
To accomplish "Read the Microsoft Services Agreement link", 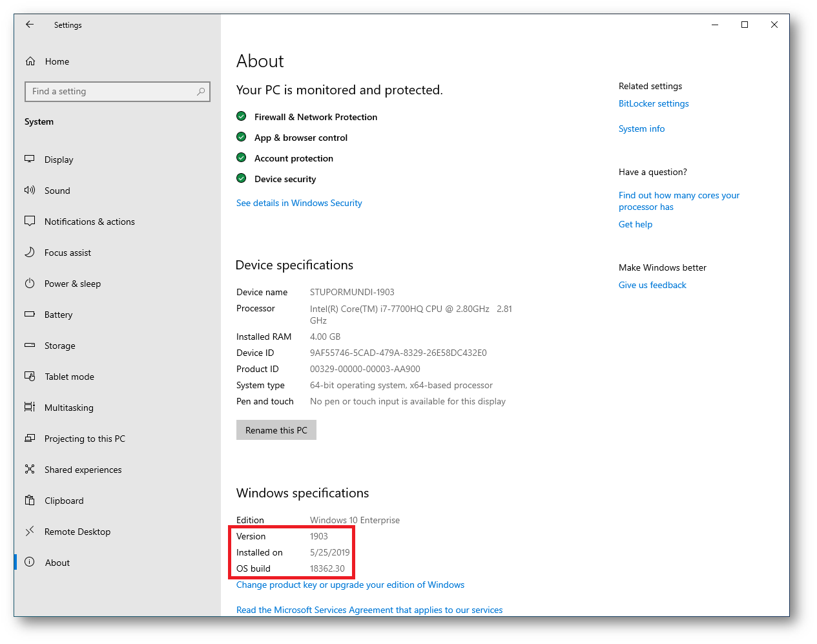I will tap(369, 610).
